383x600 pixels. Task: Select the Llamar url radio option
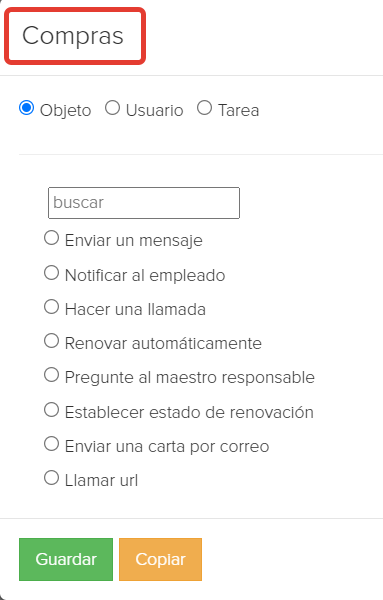coord(51,478)
